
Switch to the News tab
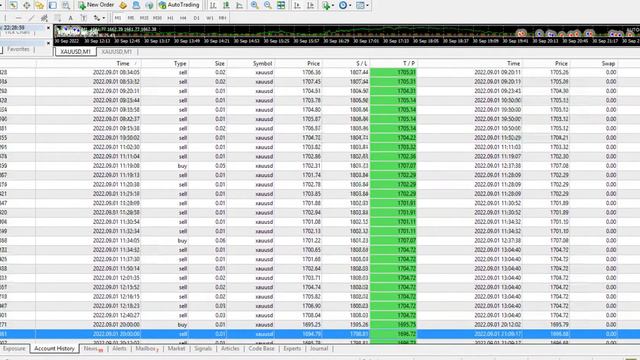92,349
